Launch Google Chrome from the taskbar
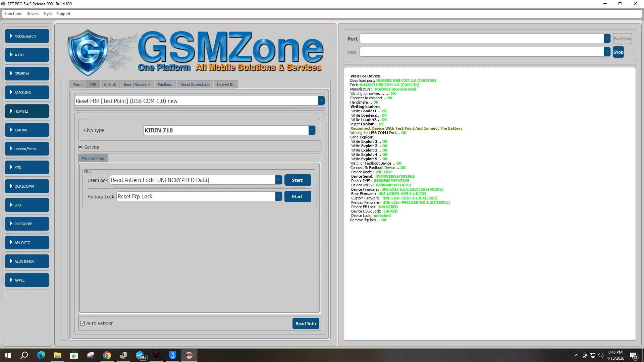This screenshot has width=644, height=362. coord(107,355)
